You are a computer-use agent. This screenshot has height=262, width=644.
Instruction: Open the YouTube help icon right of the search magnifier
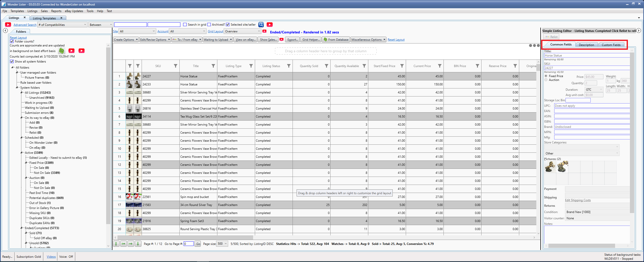point(269,25)
